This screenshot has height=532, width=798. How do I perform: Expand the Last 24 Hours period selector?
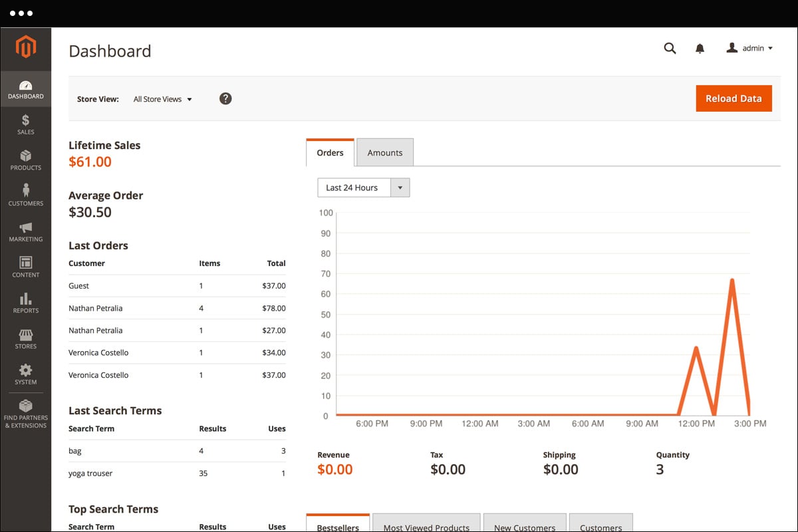click(363, 188)
